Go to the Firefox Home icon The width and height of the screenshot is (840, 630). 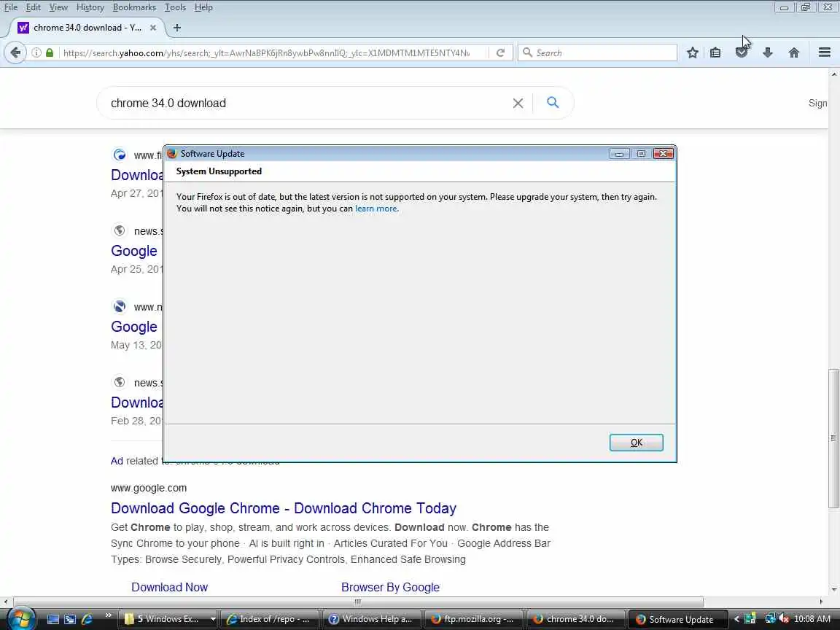(x=794, y=52)
